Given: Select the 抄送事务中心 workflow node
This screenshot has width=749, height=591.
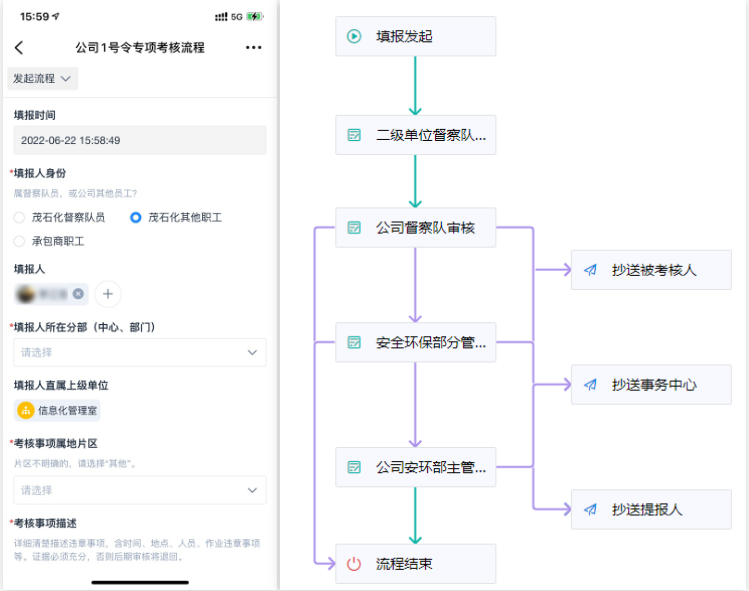Looking at the screenshot, I should [x=650, y=385].
